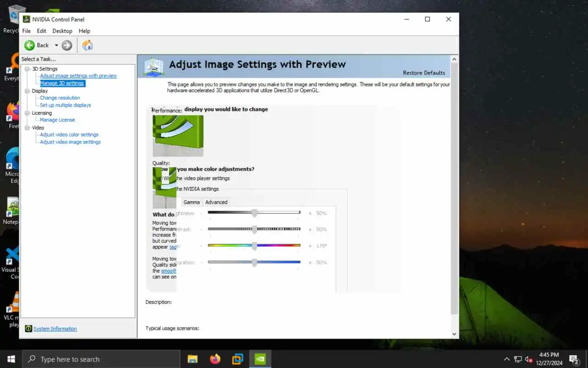Click the volume icon in system tray
Image resolution: width=588 pixels, height=368 pixels.
[529, 359]
